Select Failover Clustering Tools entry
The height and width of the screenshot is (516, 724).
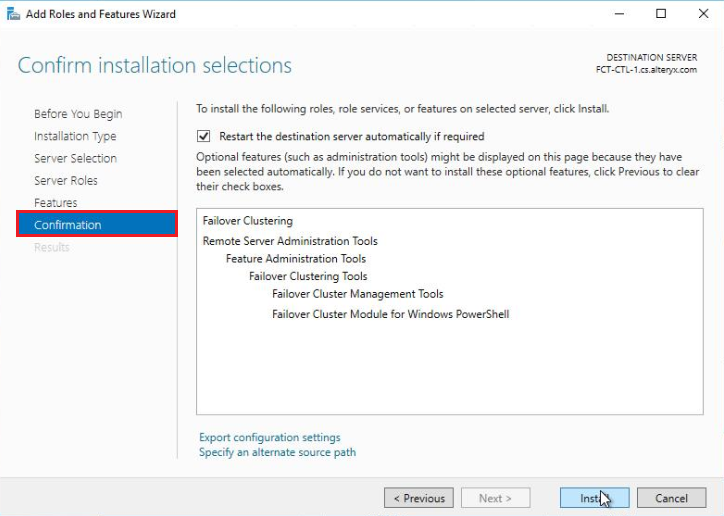(308, 276)
